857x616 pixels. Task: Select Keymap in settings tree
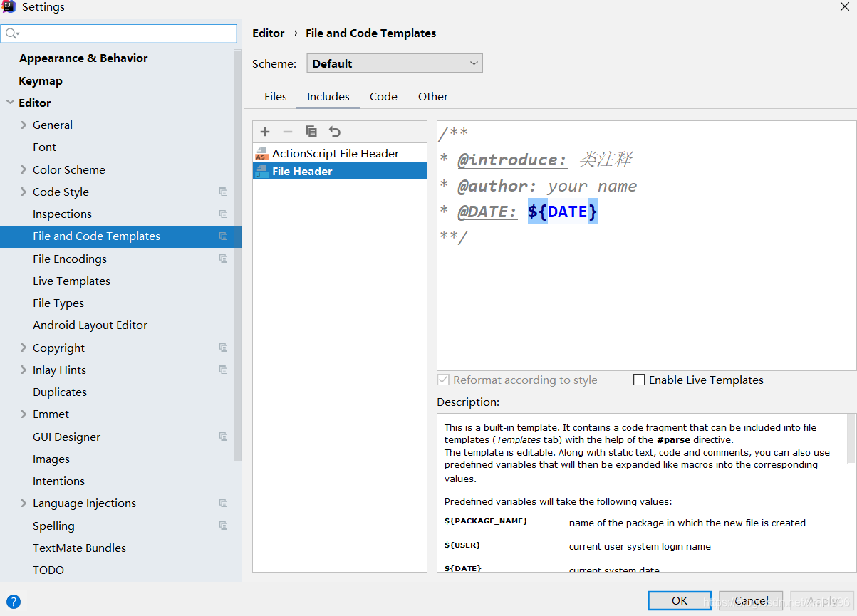pyautogui.click(x=41, y=80)
